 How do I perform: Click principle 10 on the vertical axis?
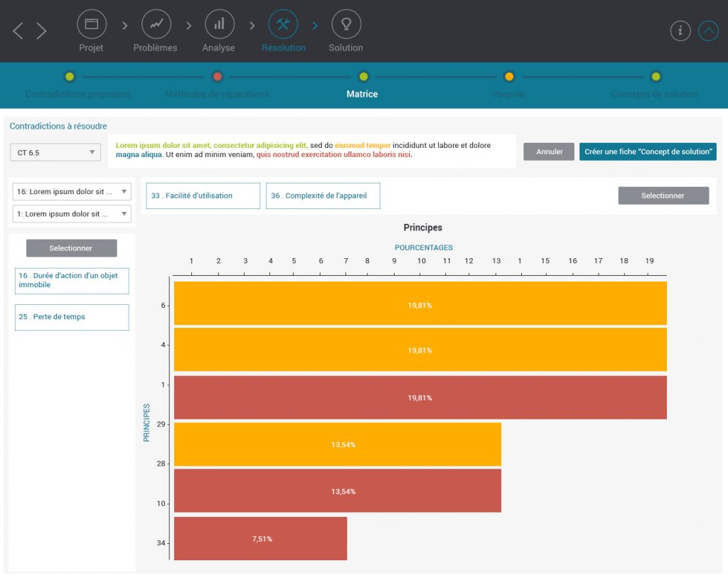pos(161,503)
